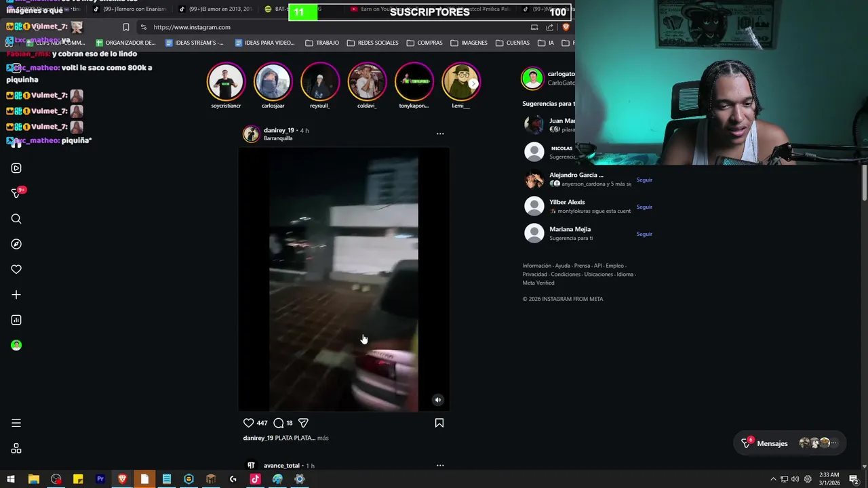Open the dashboard chart icon in sidebar

tap(16, 320)
